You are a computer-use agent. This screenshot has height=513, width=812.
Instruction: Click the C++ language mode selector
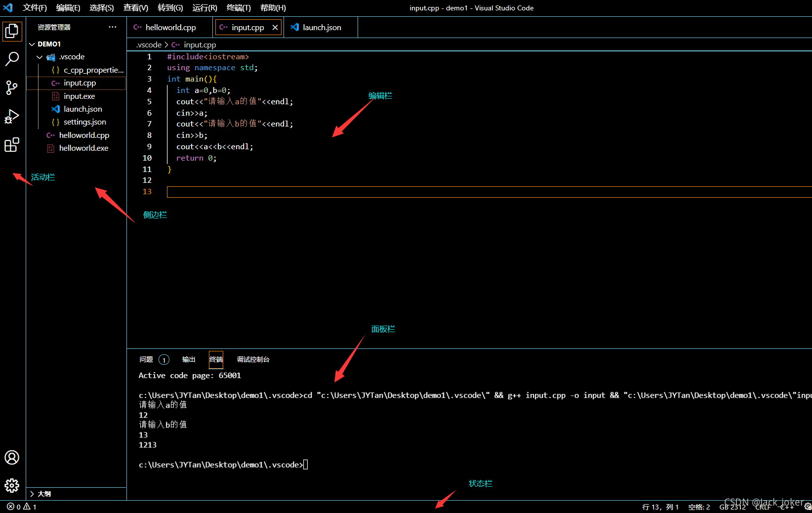787,507
